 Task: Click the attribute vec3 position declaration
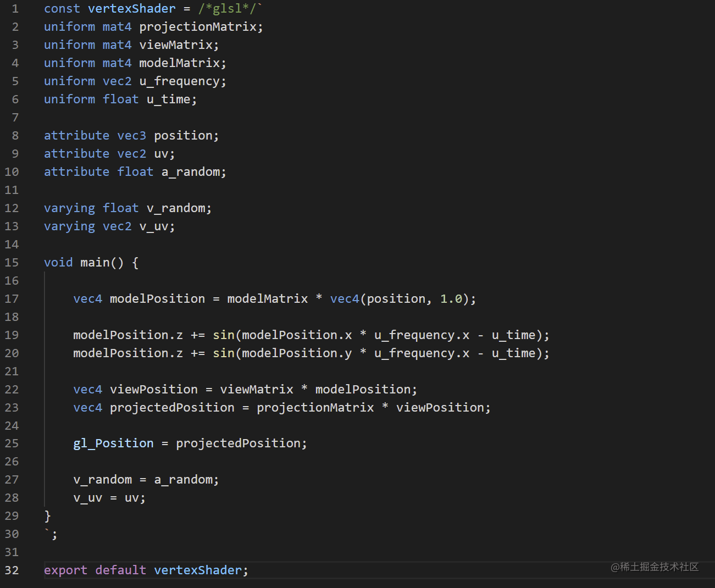[x=131, y=136]
